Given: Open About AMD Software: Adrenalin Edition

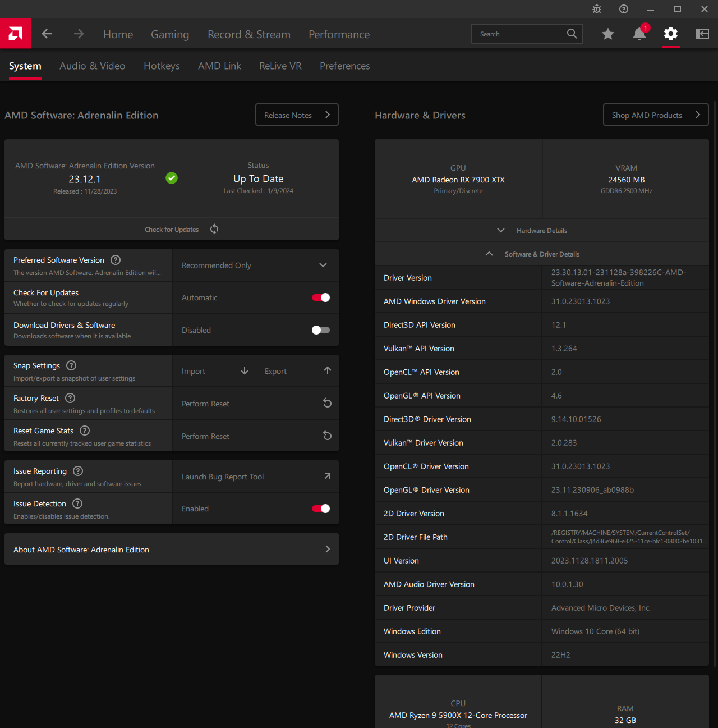Looking at the screenshot, I should pyautogui.click(x=172, y=550).
